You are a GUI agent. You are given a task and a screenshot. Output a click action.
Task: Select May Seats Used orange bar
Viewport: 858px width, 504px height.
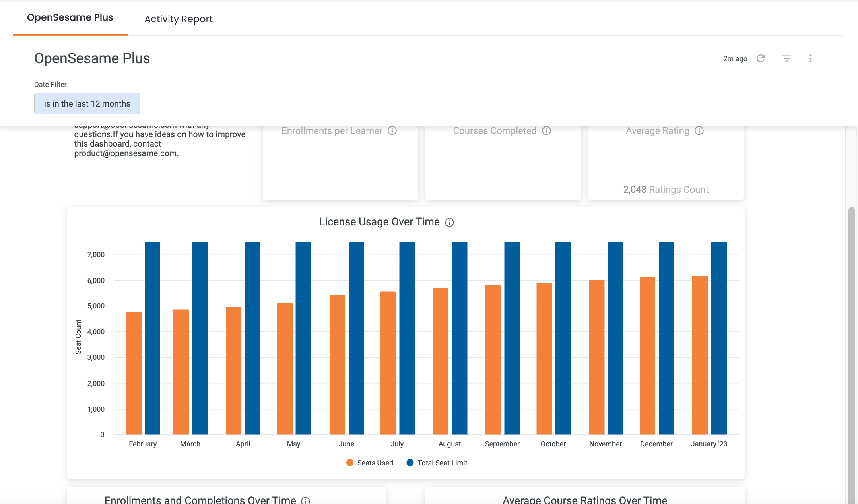point(285,368)
